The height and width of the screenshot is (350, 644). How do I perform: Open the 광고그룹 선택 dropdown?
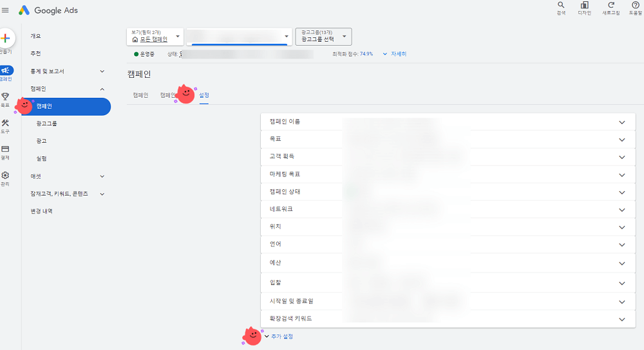[324, 37]
